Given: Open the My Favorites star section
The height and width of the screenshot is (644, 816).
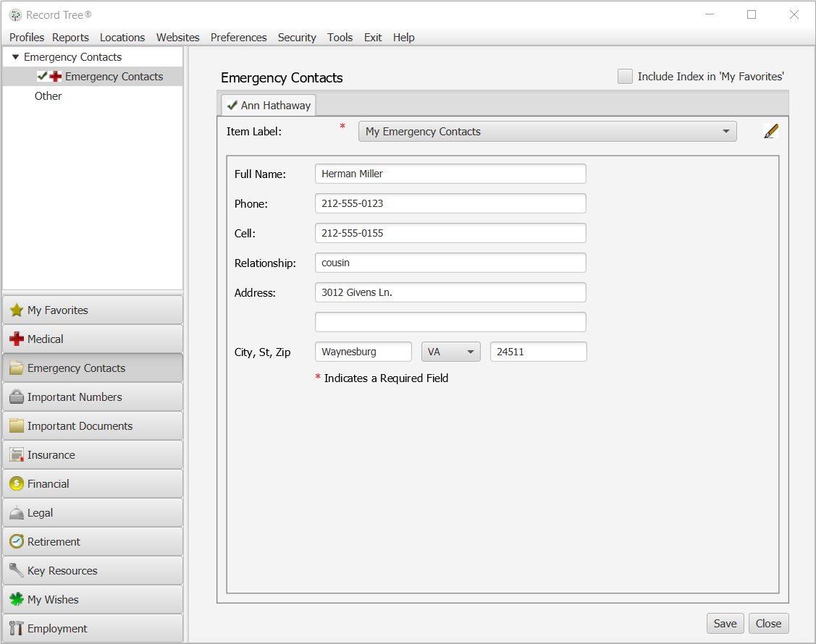Looking at the screenshot, I should pyautogui.click(x=15, y=310).
